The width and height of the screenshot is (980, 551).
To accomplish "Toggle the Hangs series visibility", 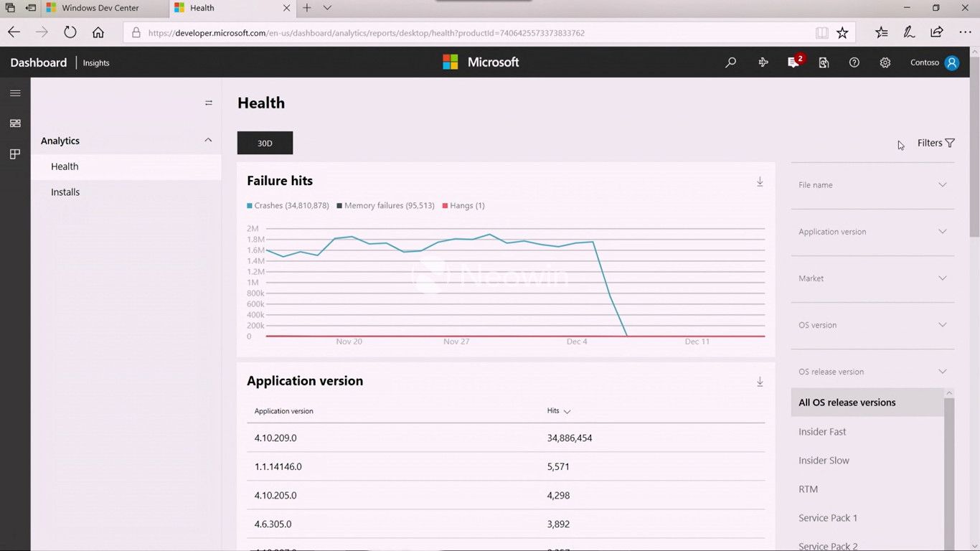I will point(463,205).
